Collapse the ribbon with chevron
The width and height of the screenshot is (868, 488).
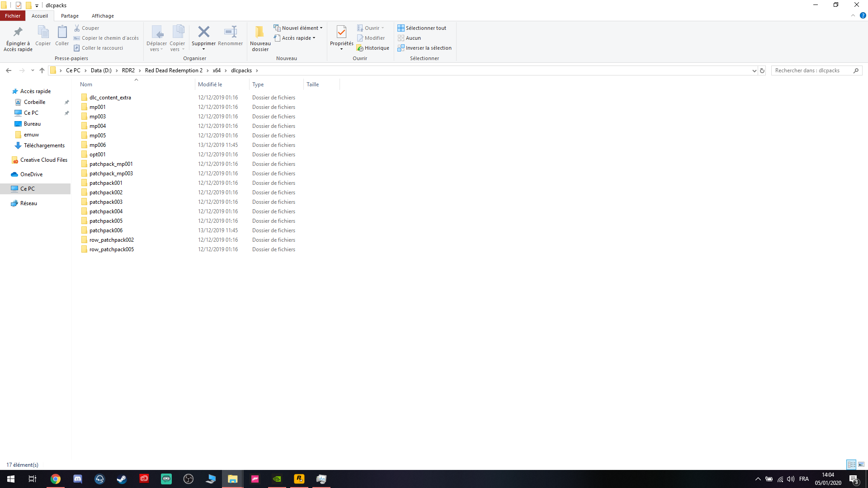pos(853,15)
